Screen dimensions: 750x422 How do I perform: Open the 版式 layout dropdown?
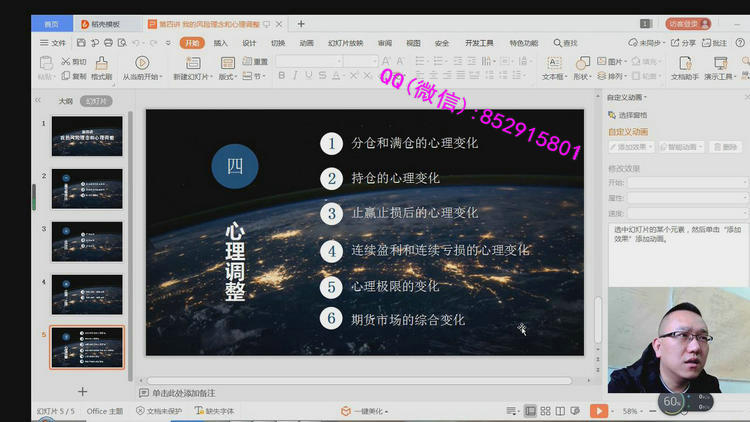(228, 76)
